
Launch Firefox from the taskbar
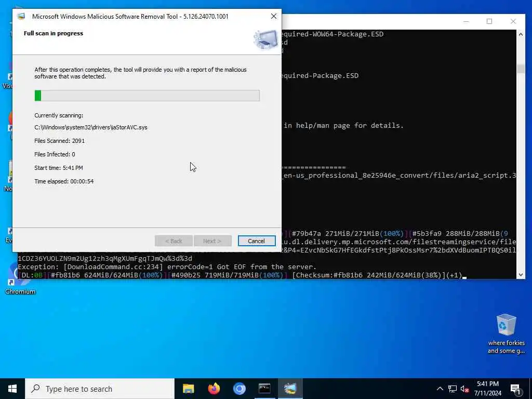(214, 389)
